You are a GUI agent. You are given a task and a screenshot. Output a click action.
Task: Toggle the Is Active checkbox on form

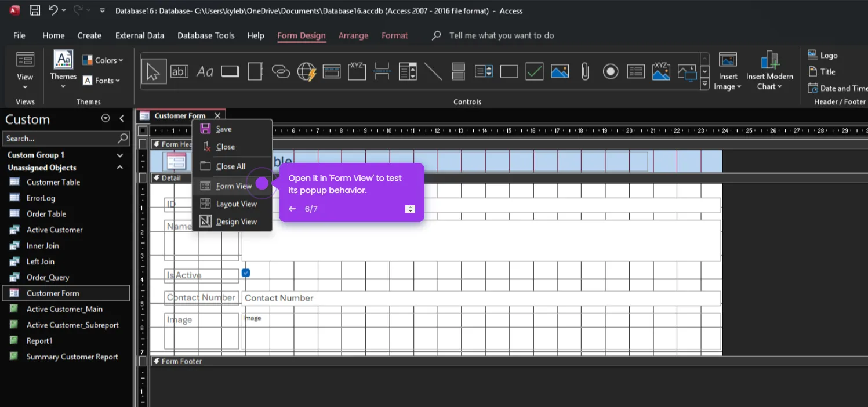246,272
